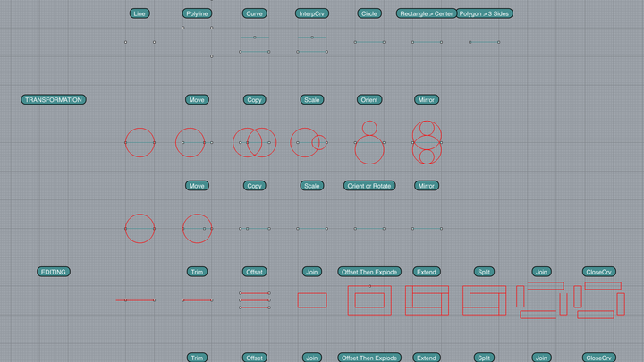
Task: Select the InterpCrv label
Action: pyautogui.click(x=312, y=13)
